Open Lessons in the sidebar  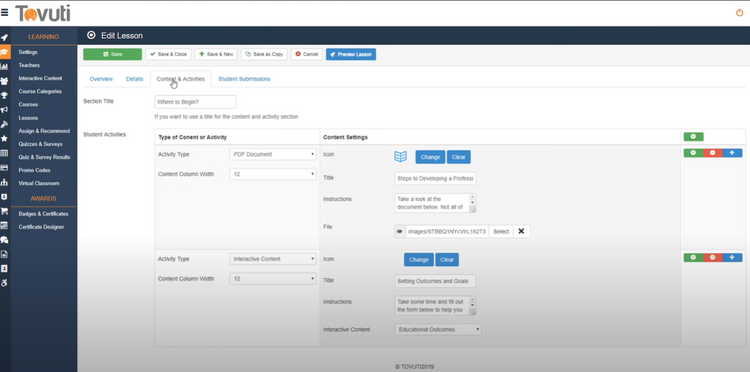(28, 118)
